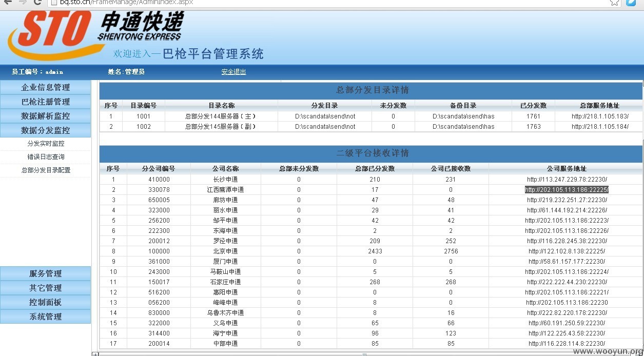Click 惠阳申通 company name
The height and width of the screenshot is (356, 644).
pyautogui.click(x=225, y=292)
